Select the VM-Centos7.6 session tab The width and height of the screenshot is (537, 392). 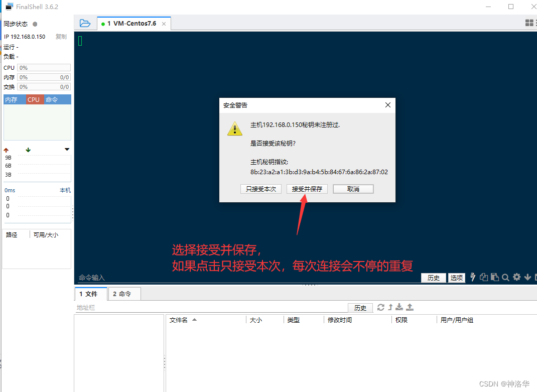(131, 23)
